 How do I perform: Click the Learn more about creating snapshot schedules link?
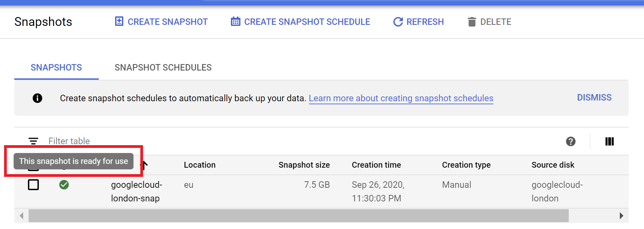(401, 98)
